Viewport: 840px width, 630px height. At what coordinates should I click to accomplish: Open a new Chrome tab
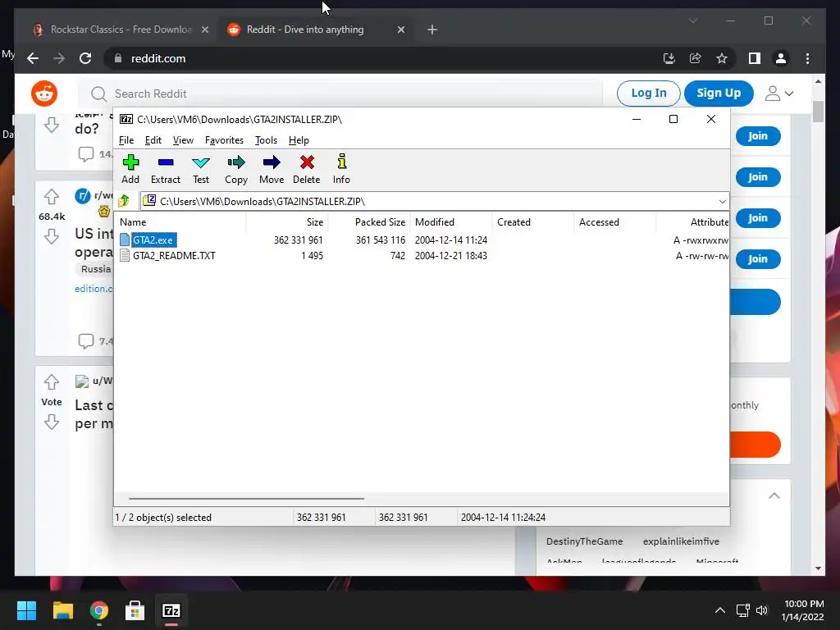pyautogui.click(x=432, y=30)
